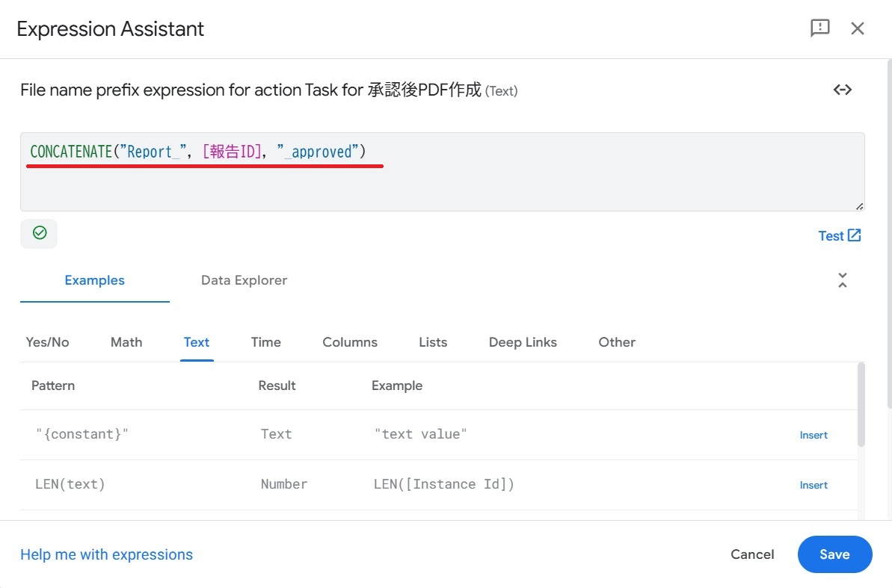892x588 pixels.
Task: Click the code toggle arrows icon
Action: coord(843,90)
